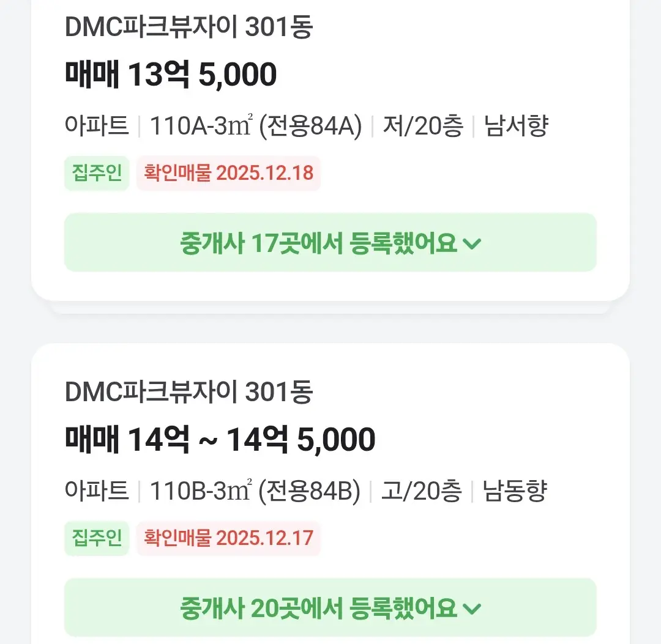Screen dimensions: 661x644
Task: Select the 남동향 direction label
Action: coord(514,492)
